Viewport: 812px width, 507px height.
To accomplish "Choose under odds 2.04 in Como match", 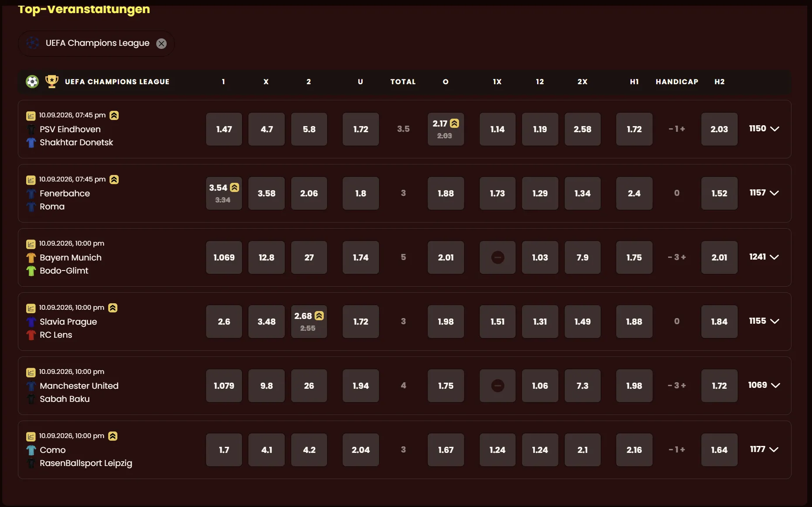I will 361,450.
